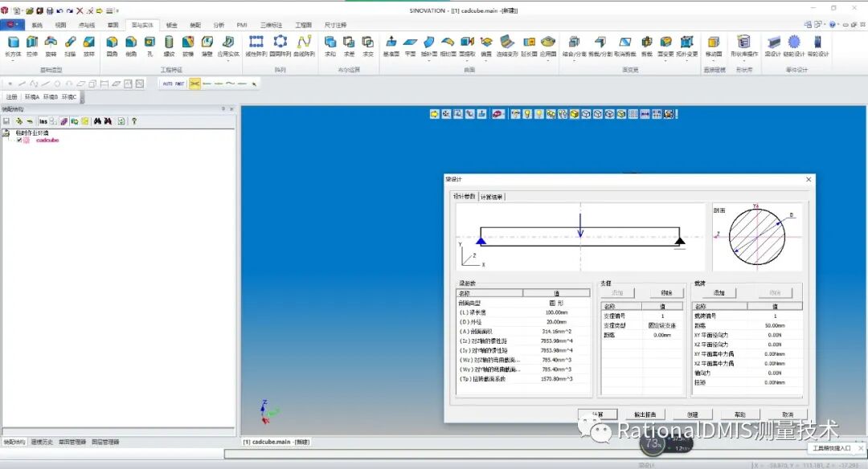Open the 带轮设计 pulley design tool
This screenshot has width=868, height=469.
(818, 45)
